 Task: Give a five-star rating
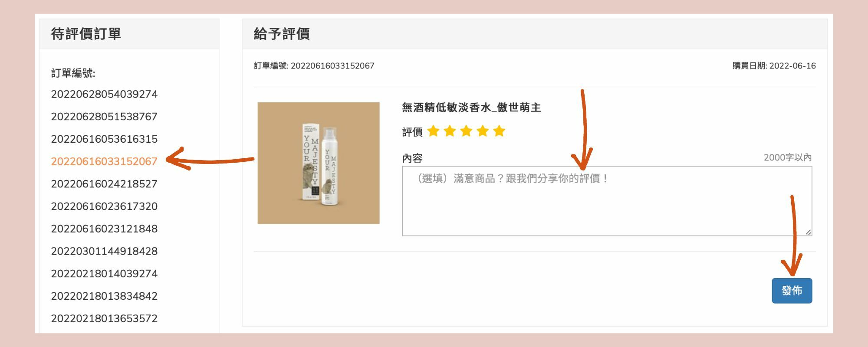(499, 131)
